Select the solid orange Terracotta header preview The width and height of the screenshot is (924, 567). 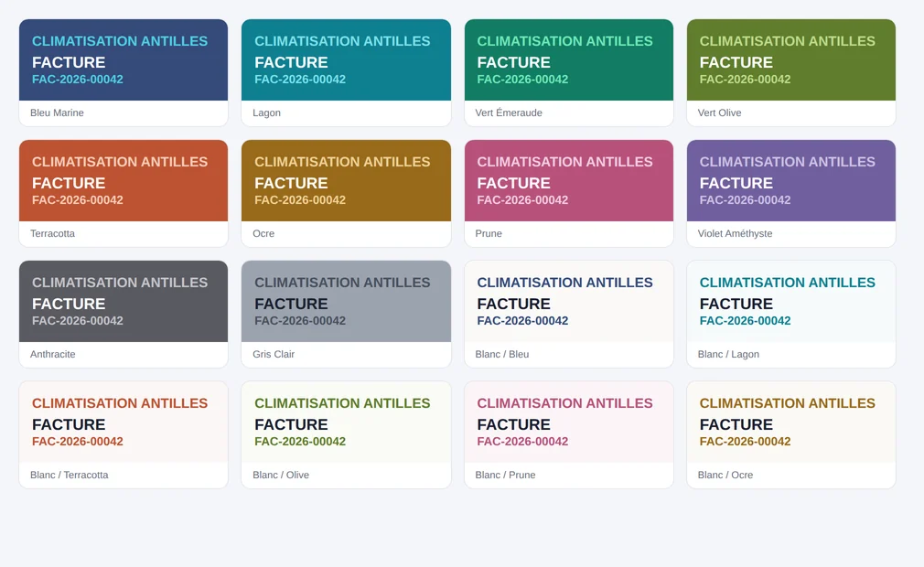[x=124, y=181]
